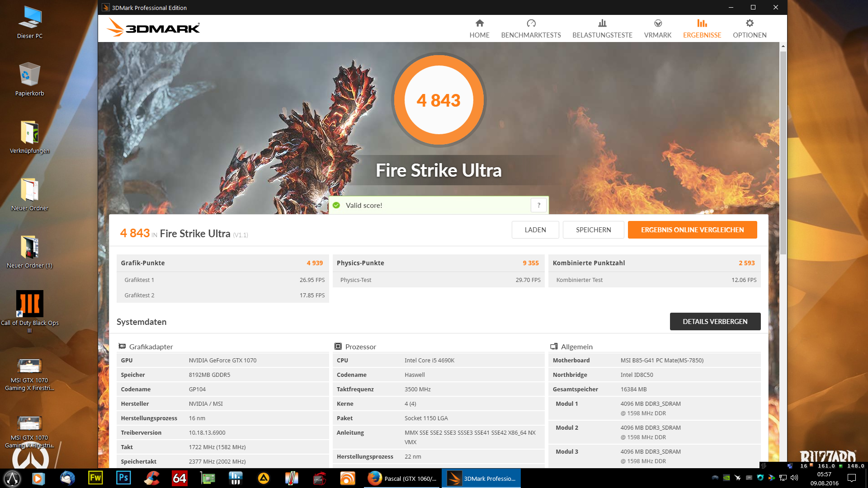Open Benchmarktests gauge icon
The image size is (868, 488).
pyautogui.click(x=531, y=23)
